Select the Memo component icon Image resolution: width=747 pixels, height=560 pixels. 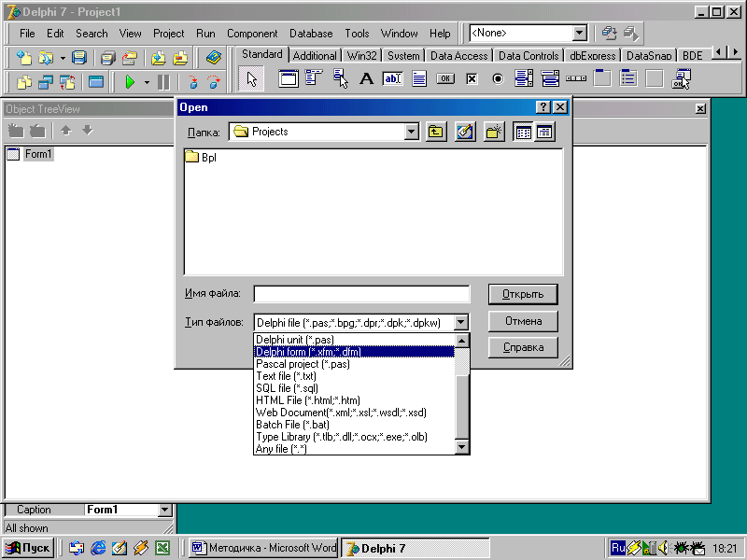pos(419,78)
